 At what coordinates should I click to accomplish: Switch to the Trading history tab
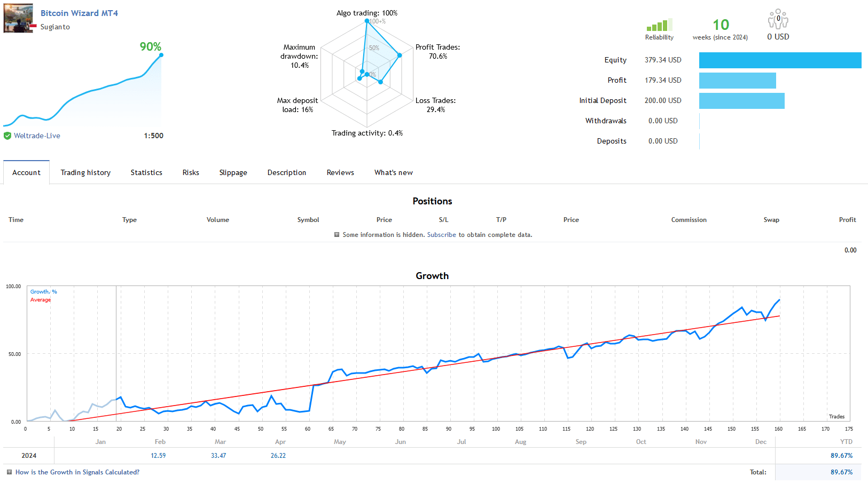coord(85,172)
